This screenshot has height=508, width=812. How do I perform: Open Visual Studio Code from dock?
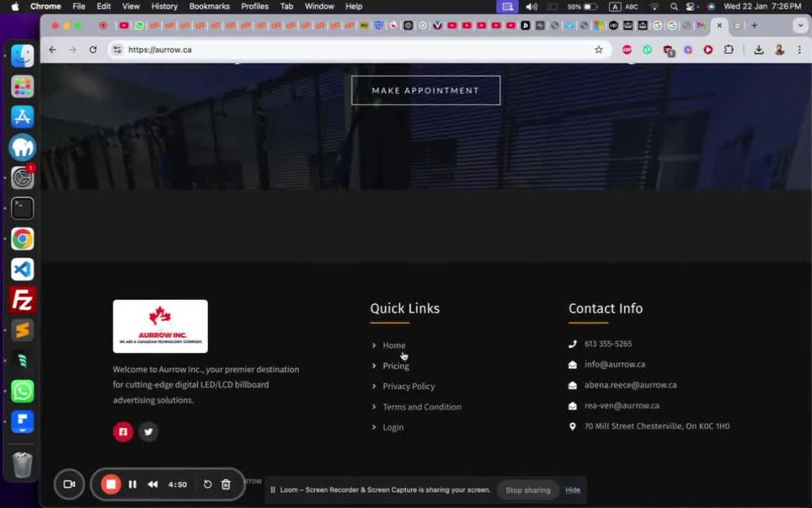tap(22, 270)
